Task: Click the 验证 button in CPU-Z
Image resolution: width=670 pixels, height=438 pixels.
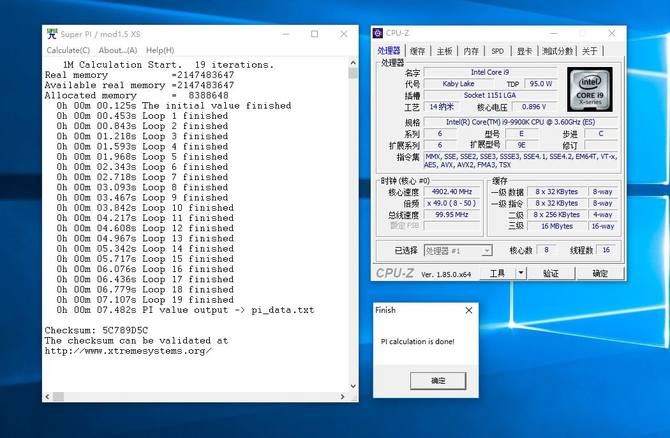Action: (x=550, y=273)
